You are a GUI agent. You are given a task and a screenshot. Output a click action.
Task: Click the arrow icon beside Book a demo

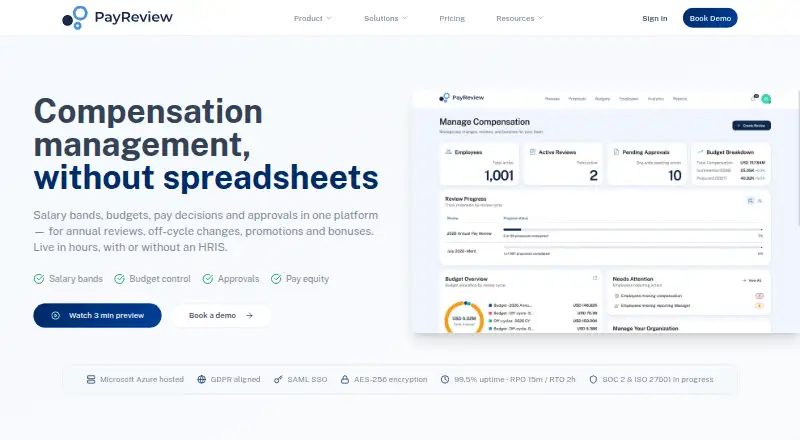pyautogui.click(x=249, y=315)
